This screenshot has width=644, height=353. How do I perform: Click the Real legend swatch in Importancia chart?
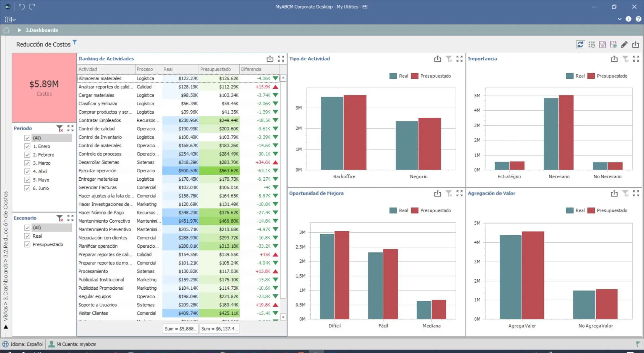[x=570, y=76]
